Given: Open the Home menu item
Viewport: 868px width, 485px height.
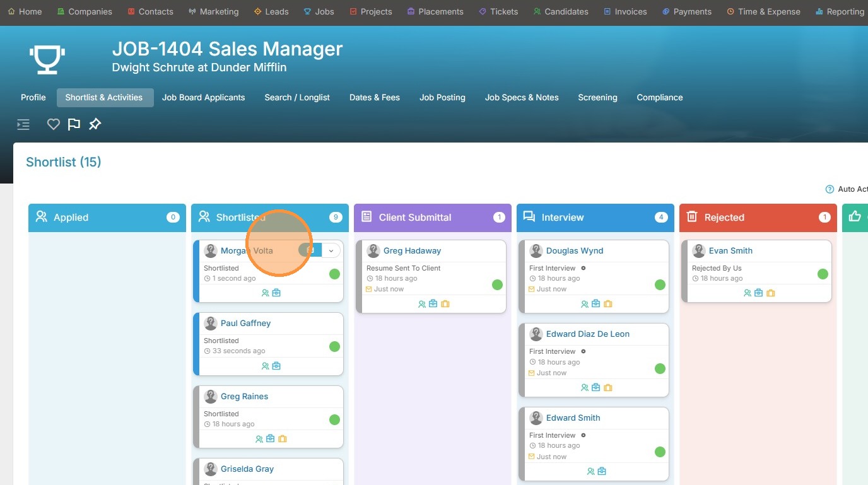Looking at the screenshot, I should (x=25, y=11).
